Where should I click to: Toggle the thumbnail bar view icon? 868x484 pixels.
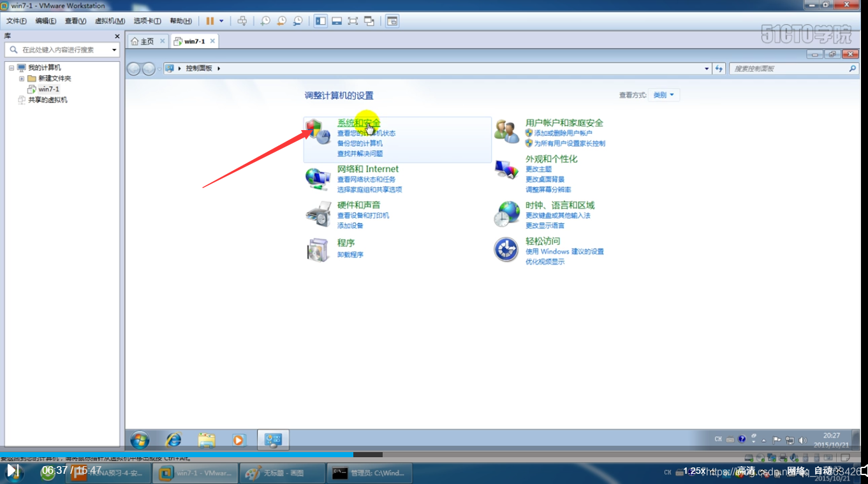click(x=337, y=21)
